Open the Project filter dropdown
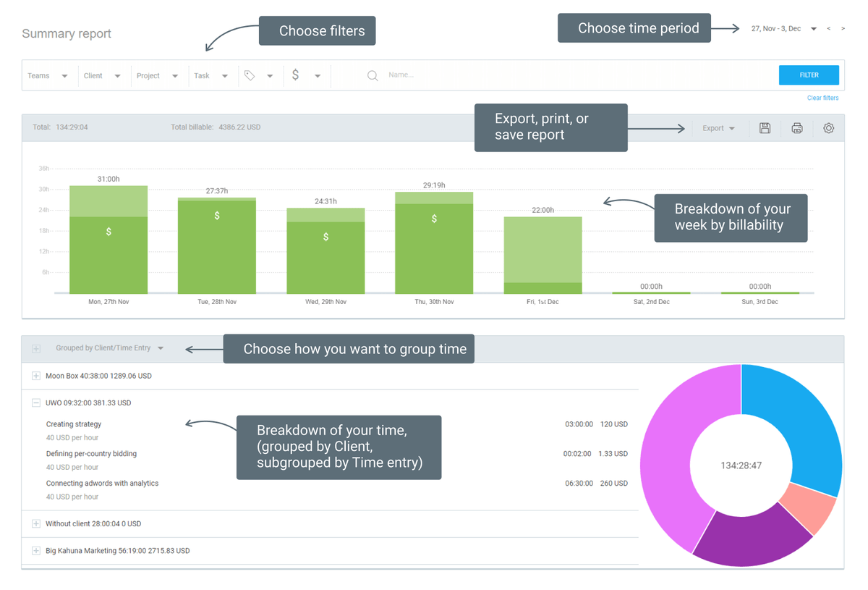The image size is (868, 590). (x=157, y=75)
